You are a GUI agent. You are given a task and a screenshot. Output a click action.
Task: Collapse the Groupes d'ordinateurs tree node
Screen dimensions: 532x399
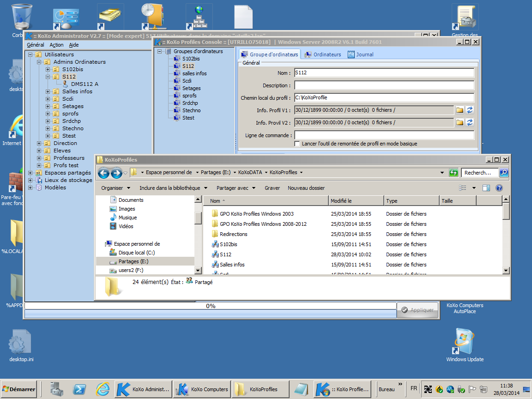click(159, 52)
